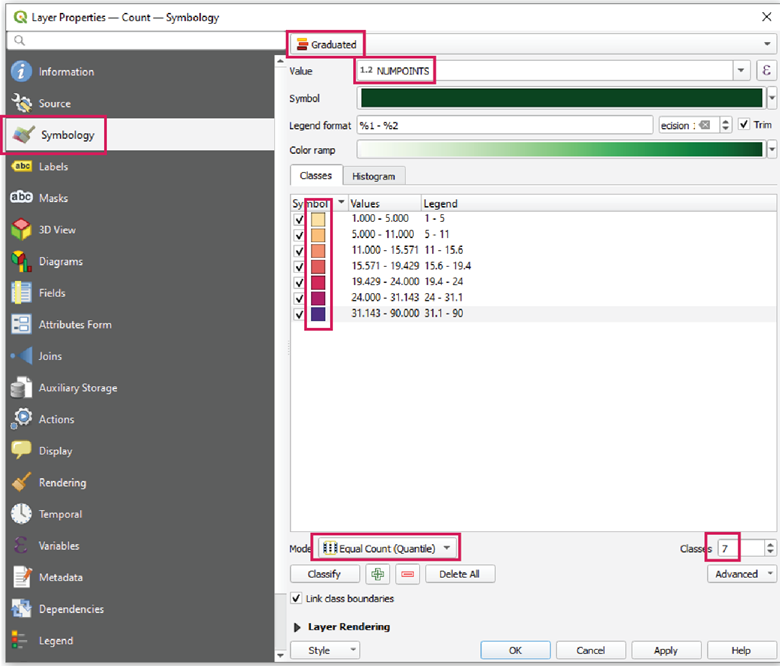Click the red minus remove class icon
The image size is (780, 666).
(407, 574)
